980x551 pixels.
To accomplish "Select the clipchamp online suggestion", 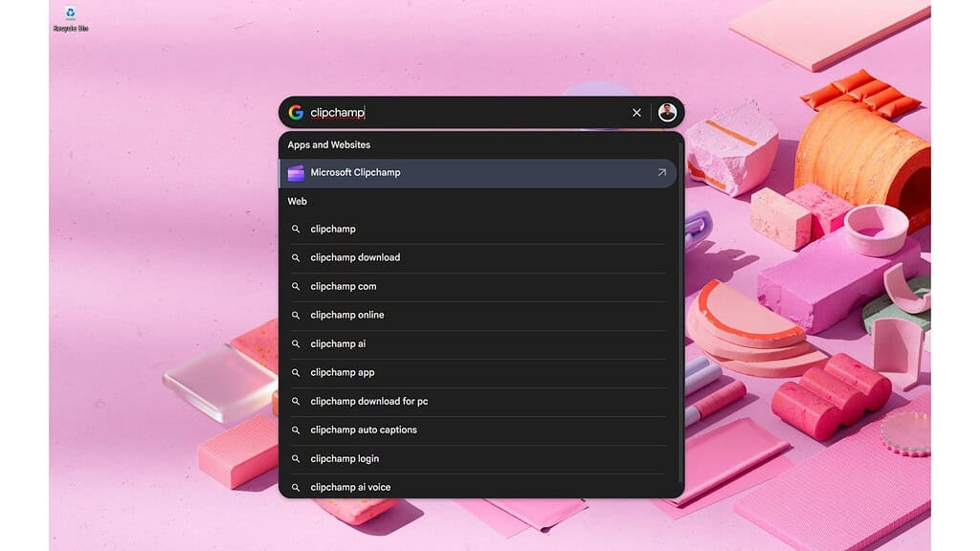I will pos(346,315).
